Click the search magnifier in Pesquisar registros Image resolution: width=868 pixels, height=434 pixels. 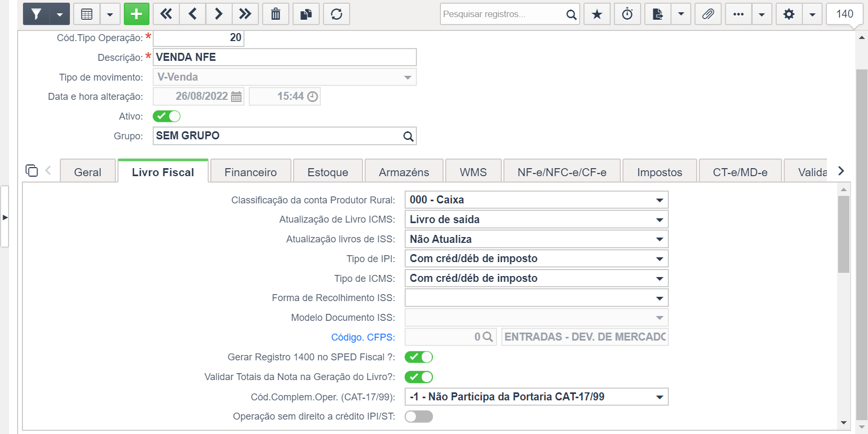(571, 14)
